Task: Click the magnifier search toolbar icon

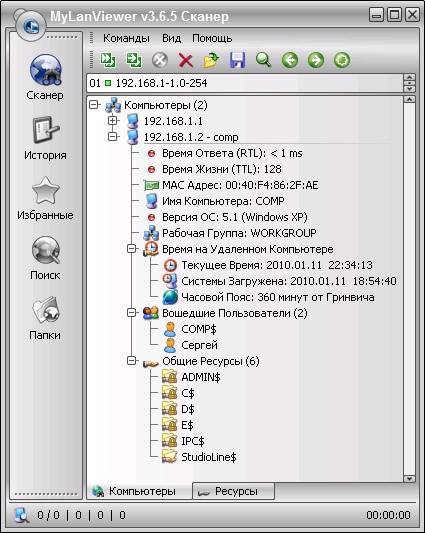Action: (x=264, y=60)
